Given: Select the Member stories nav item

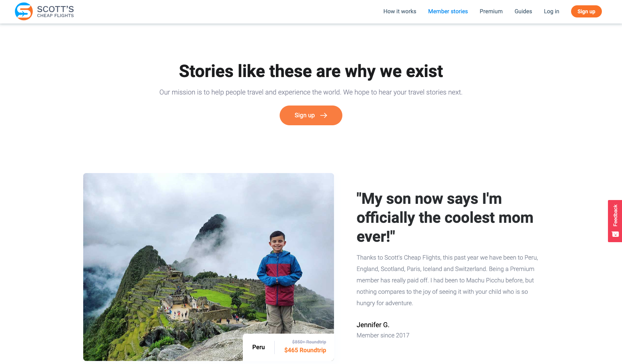Looking at the screenshot, I should [x=448, y=11].
